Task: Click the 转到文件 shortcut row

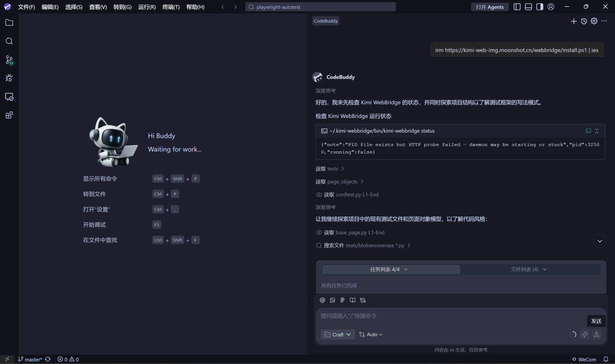Action: pyautogui.click(x=131, y=194)
